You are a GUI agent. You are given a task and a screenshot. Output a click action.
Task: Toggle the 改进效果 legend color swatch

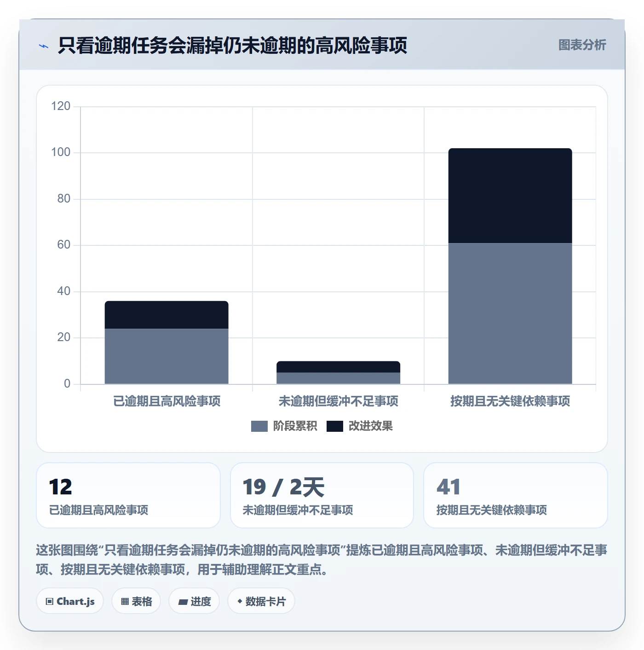click(335, 426)
